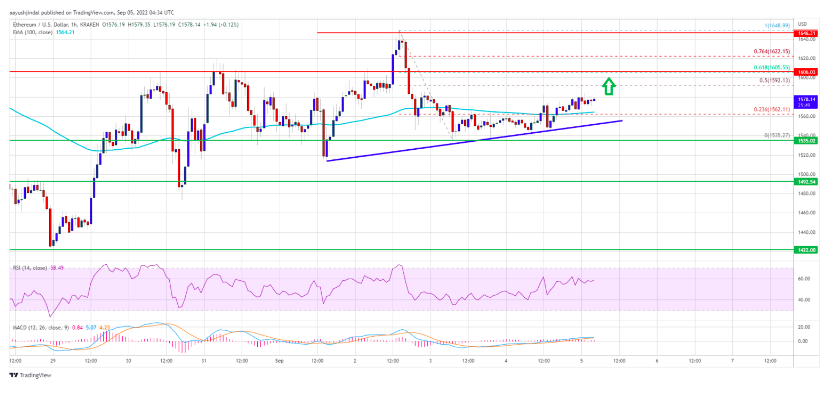Click the 'Sep' date on the time axis

pos(279,361)
